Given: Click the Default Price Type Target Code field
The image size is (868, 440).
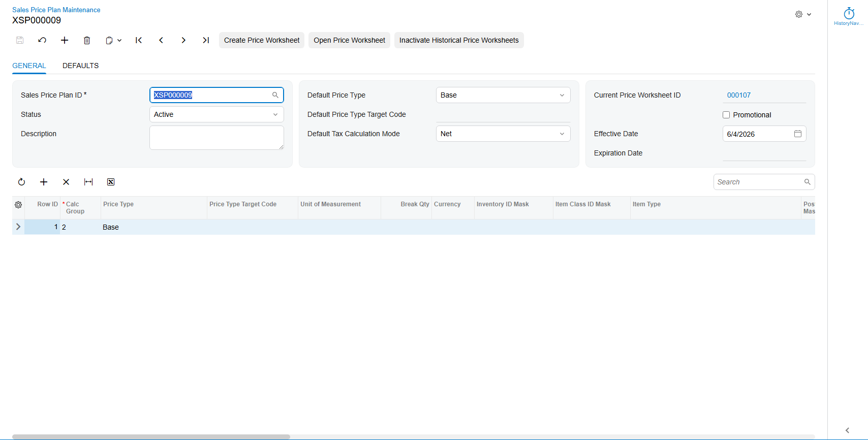Looking at the screenshot, I should [503, 114].
